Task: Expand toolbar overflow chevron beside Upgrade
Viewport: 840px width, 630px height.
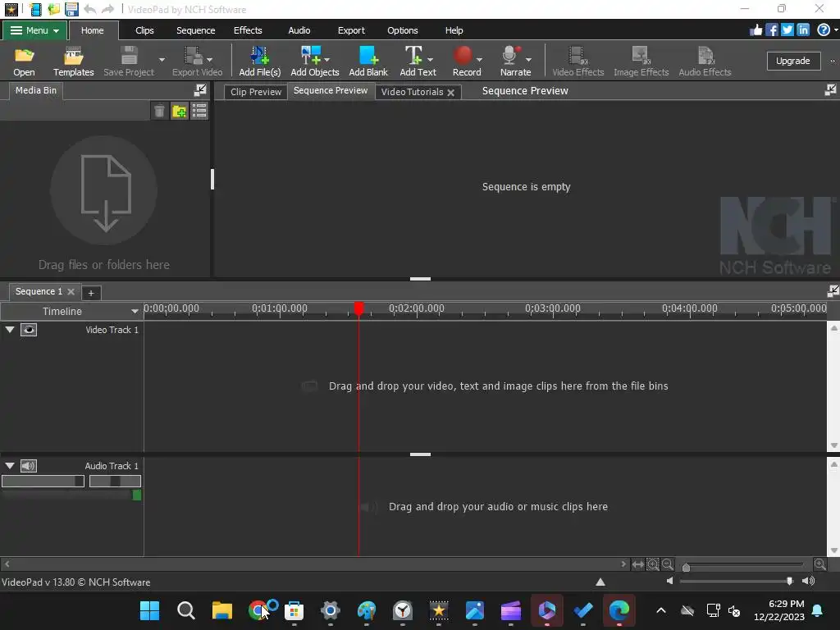Action: pyautogui.click(x=832, y=61)
